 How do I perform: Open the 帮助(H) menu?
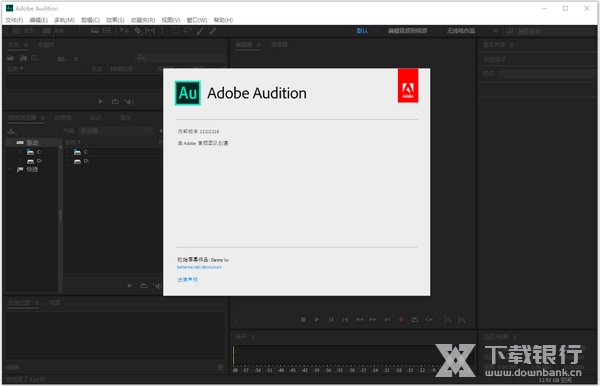(223, 20)
